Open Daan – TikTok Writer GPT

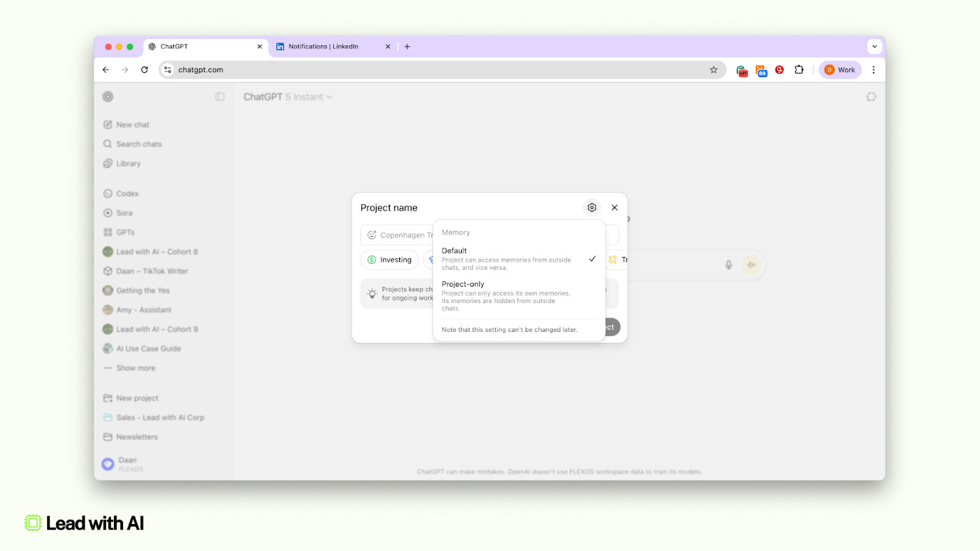click(x=146, y=271)
